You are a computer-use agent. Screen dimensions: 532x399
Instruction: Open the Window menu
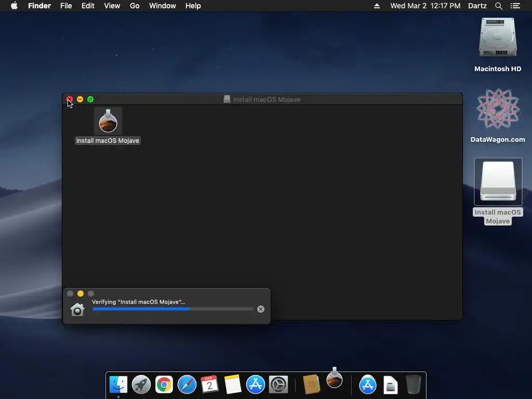(163, 6)
